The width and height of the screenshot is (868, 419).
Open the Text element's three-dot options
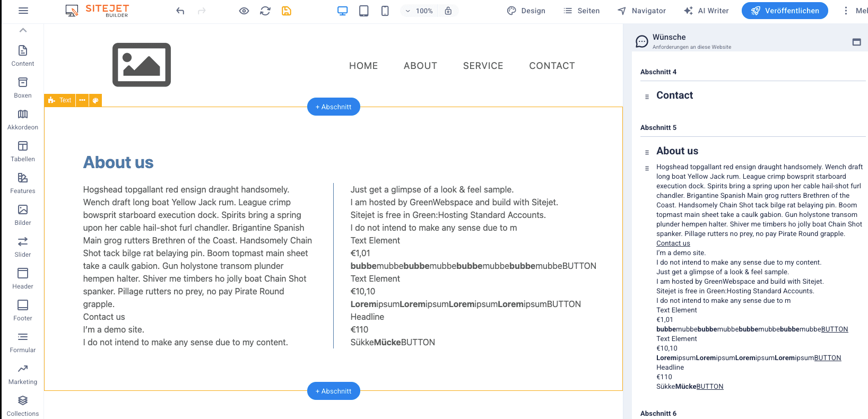coord(82,100)
